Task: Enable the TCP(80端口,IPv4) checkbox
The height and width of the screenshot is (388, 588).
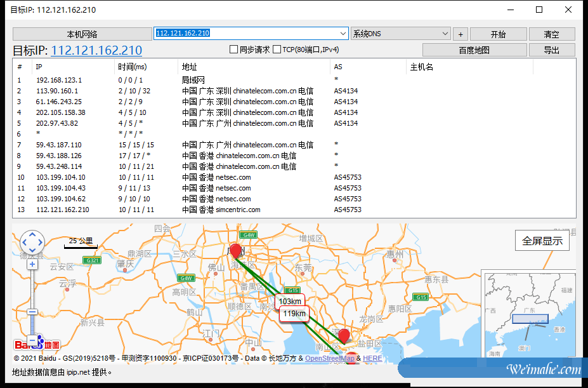Action: (x=277, y=50)
